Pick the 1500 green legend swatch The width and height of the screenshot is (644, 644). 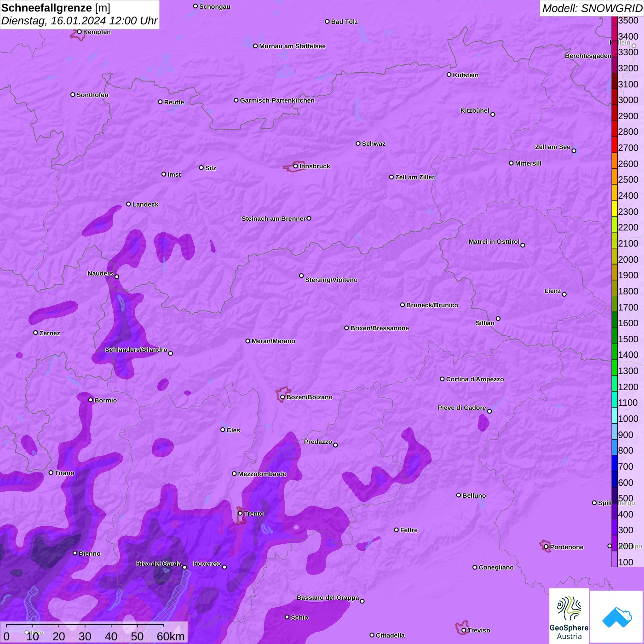614,335
